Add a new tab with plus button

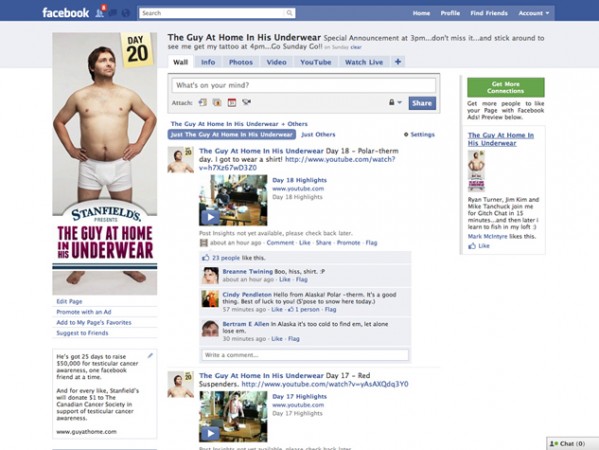coord(398,62)
